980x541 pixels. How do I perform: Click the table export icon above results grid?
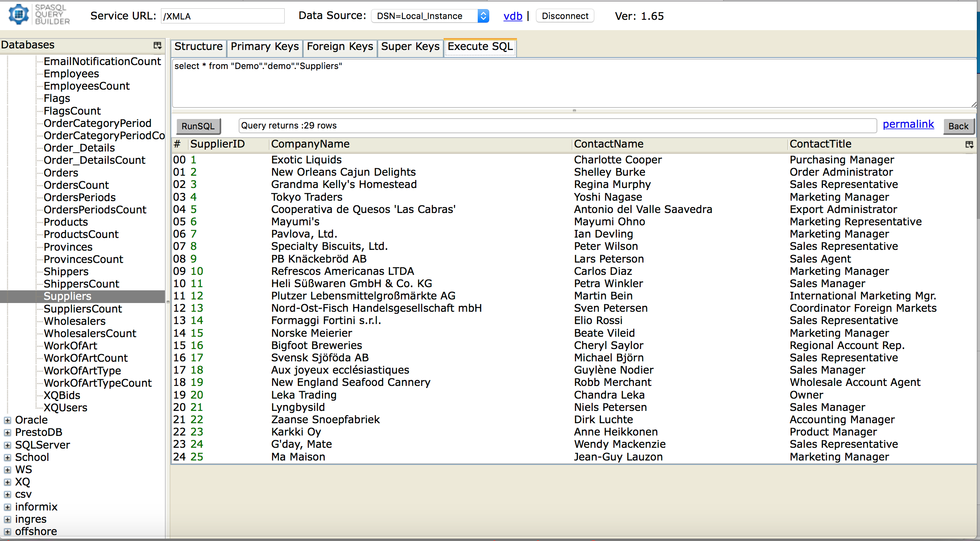pos(970,144)
